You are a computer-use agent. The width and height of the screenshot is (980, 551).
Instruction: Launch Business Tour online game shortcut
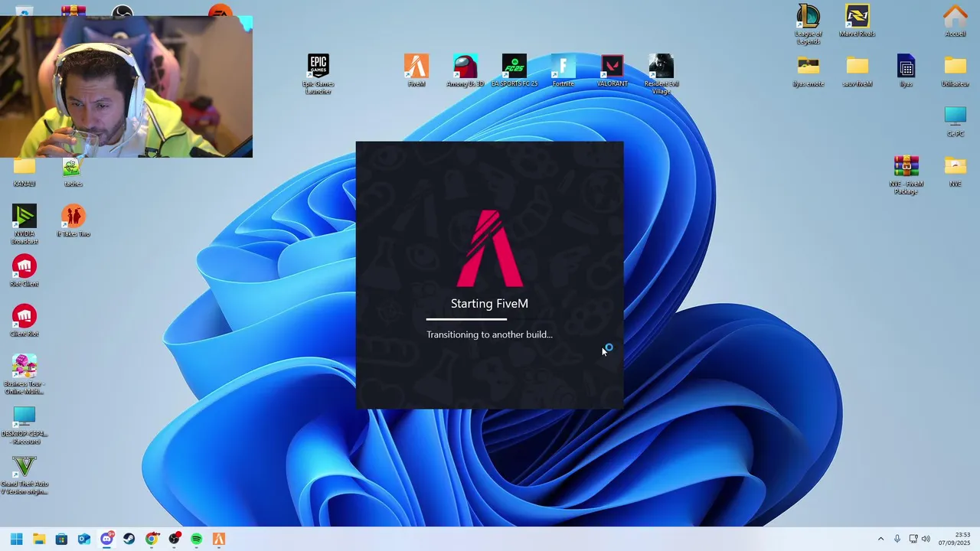pos(24,374)
